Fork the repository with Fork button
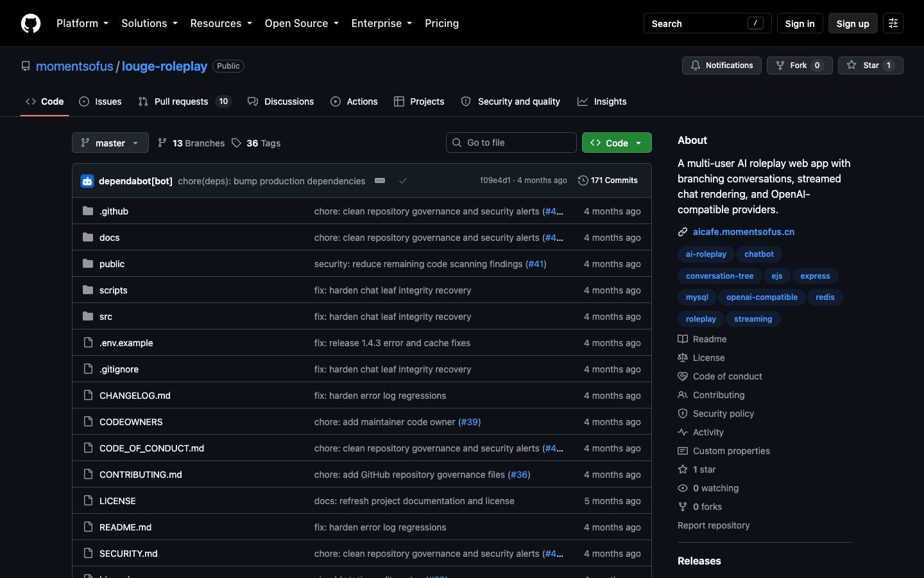Viewport: 924px width, 578px height. coord(800,66)
